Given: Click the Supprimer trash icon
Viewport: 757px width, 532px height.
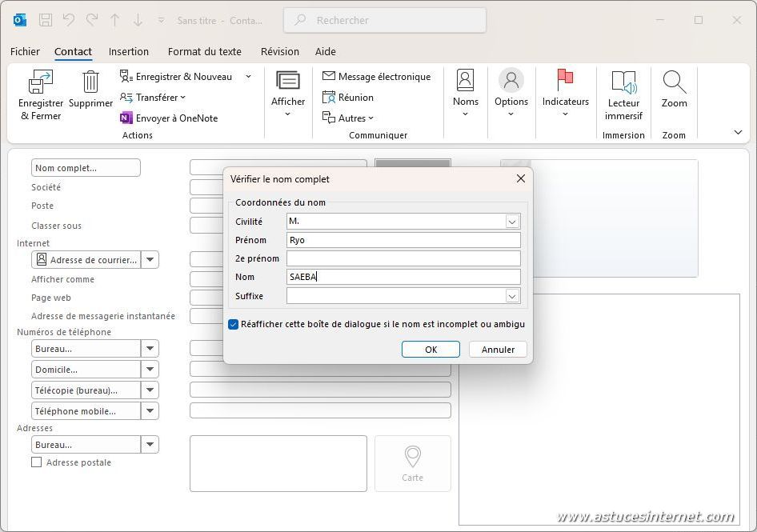Looking at the screenshot, I should click(x=90, y=82).
